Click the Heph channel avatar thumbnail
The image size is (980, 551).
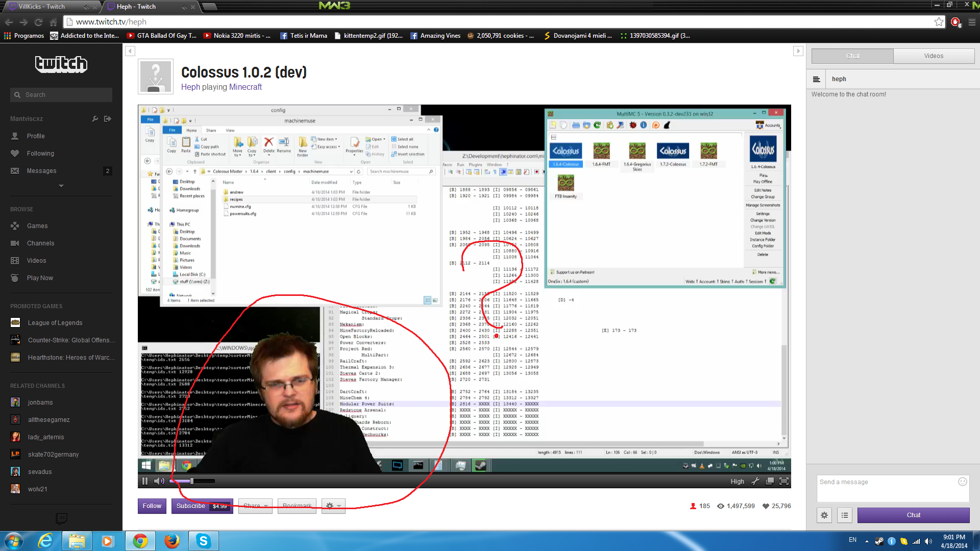(x=156, y=77)
